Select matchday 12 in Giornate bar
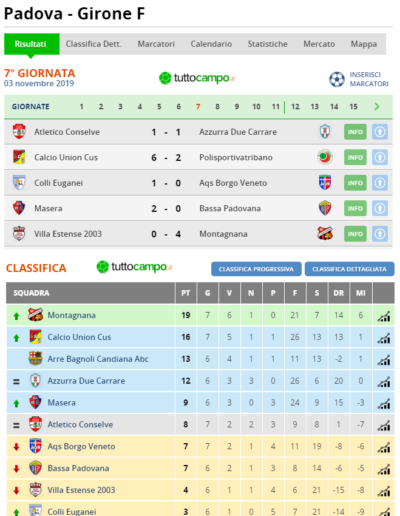Screen dimensions: 400x516 (295, 107)
